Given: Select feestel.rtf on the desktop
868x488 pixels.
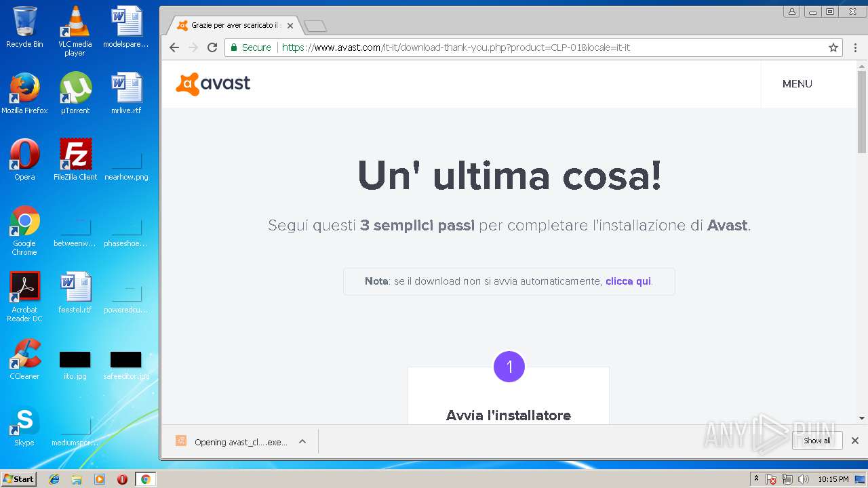Looking at the screenshot, I should (75, 293).
